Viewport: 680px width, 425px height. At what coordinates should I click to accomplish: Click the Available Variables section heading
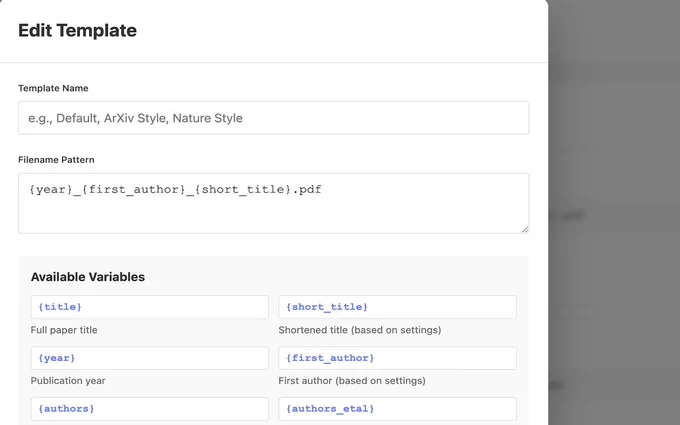pyautogui.click(x=88, y=277)
